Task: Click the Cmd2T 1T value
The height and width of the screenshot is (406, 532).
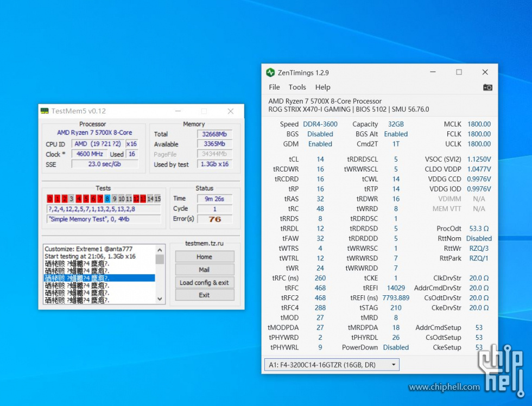Action: [396, 144]
